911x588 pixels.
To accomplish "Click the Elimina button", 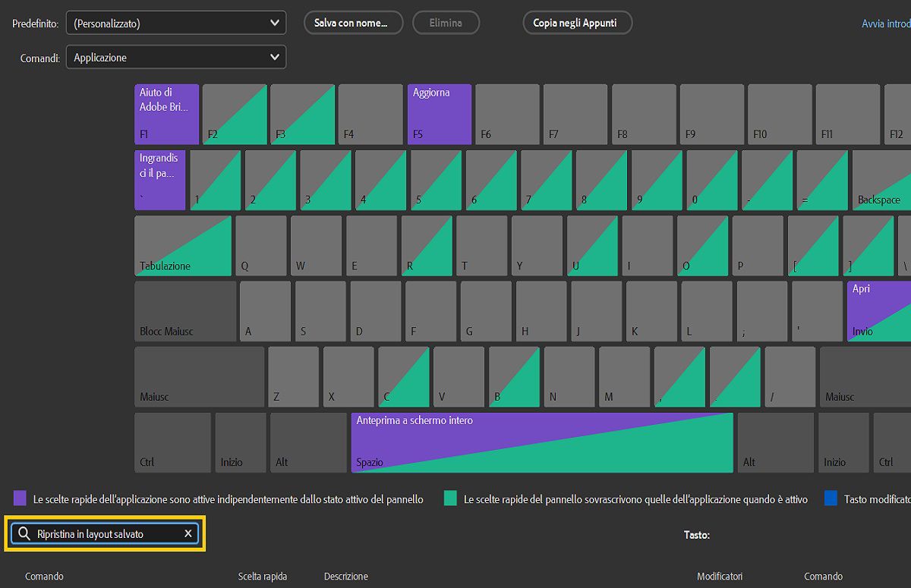I will (446, 23).
